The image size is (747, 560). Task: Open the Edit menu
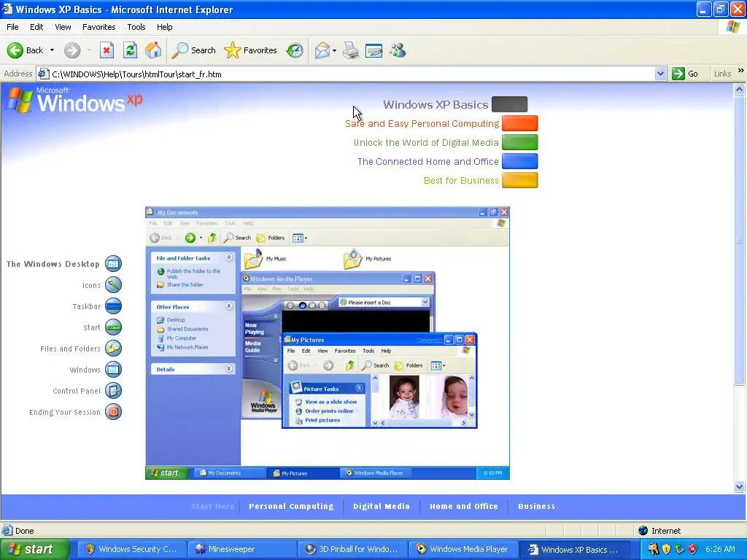[36, 27]
